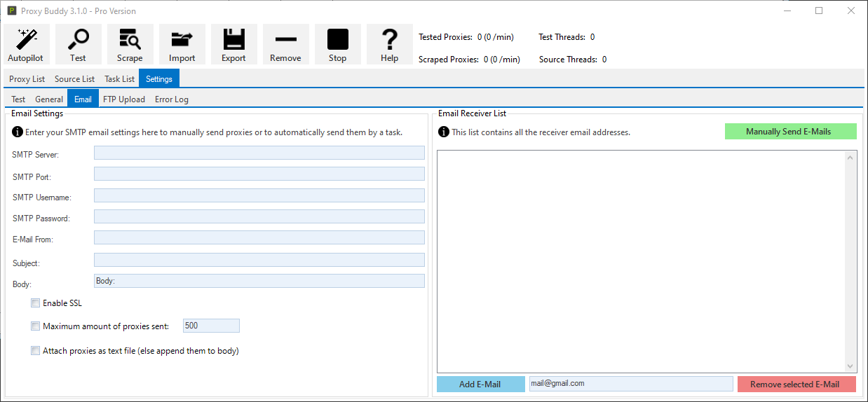Open the FTP Upload settings tab
868x402 pixels.
tap(124, 99)
